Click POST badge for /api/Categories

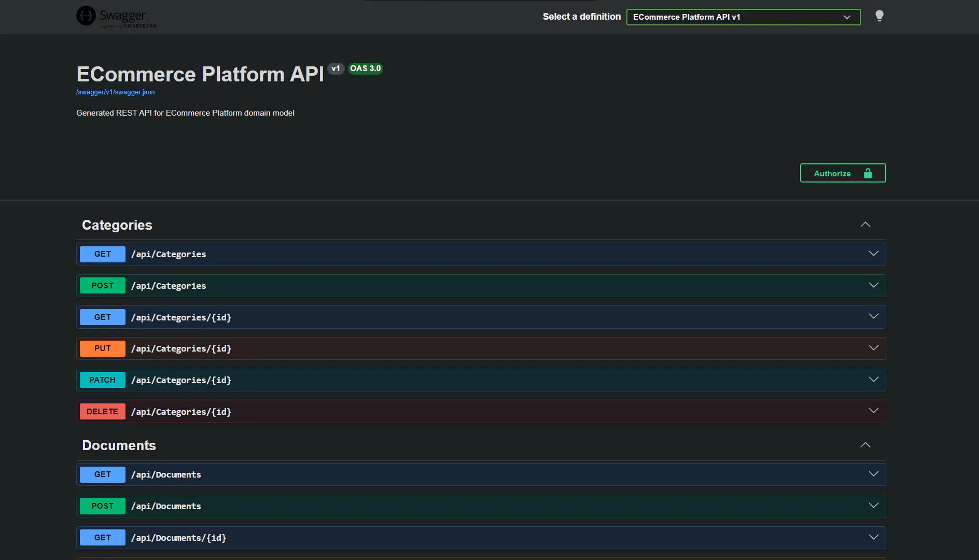click(103, 286)
